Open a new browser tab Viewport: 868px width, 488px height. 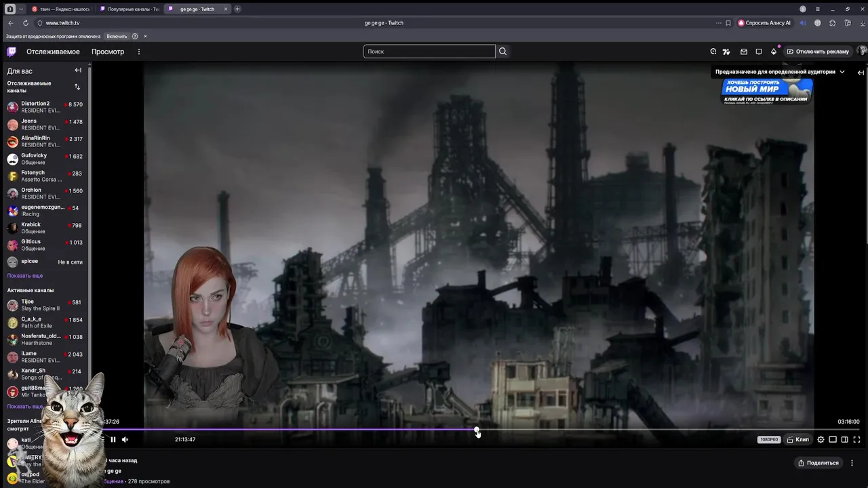click(237, 9)
